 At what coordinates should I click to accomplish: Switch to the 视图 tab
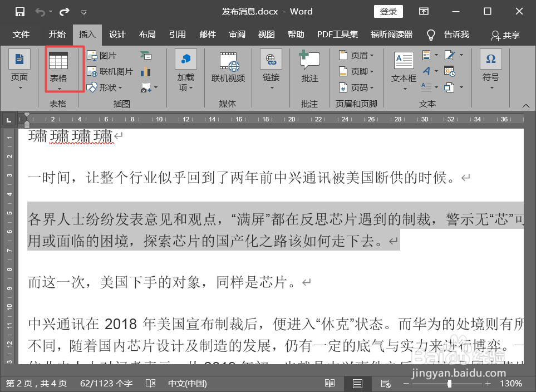pyautogui.click(x=266, y=35)
